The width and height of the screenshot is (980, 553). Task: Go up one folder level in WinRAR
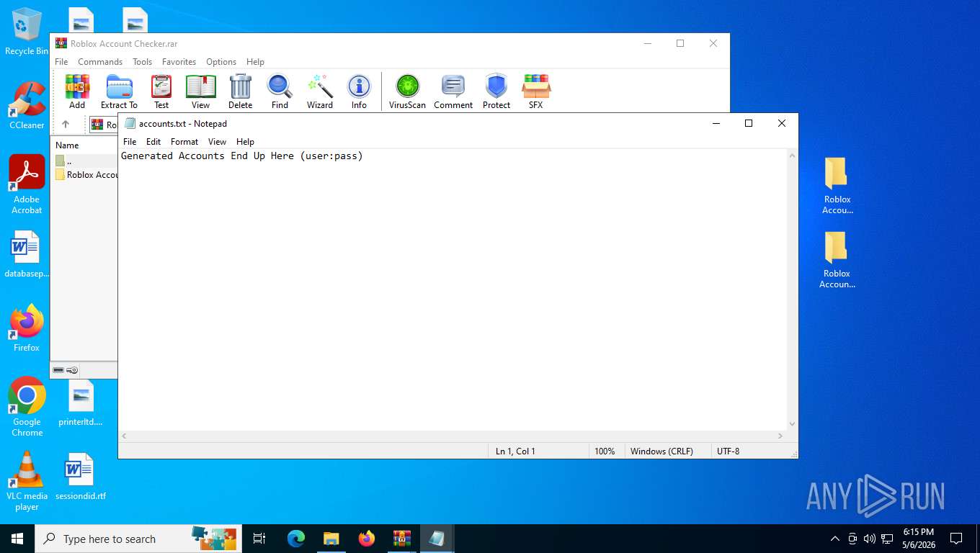pos(66,125)
